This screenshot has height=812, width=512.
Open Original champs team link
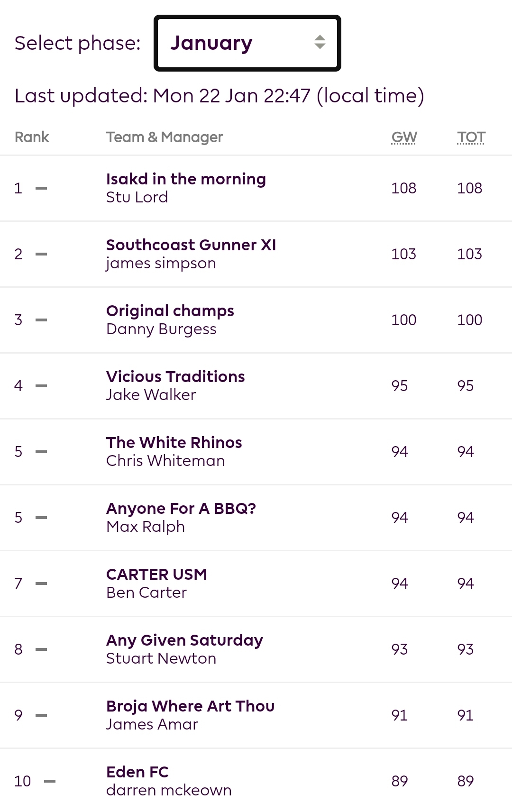[x=170, y=311]
